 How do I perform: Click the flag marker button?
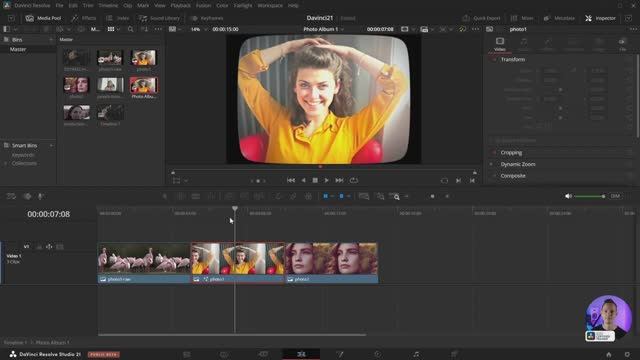pos(325,196)
